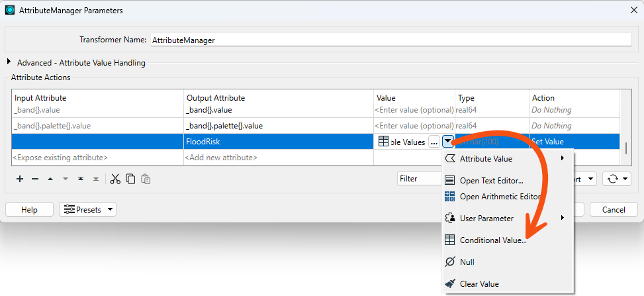This screenshot has height=296, width=644.
Task: Add a new attribute row with plus icon
Action: [20, 179]
